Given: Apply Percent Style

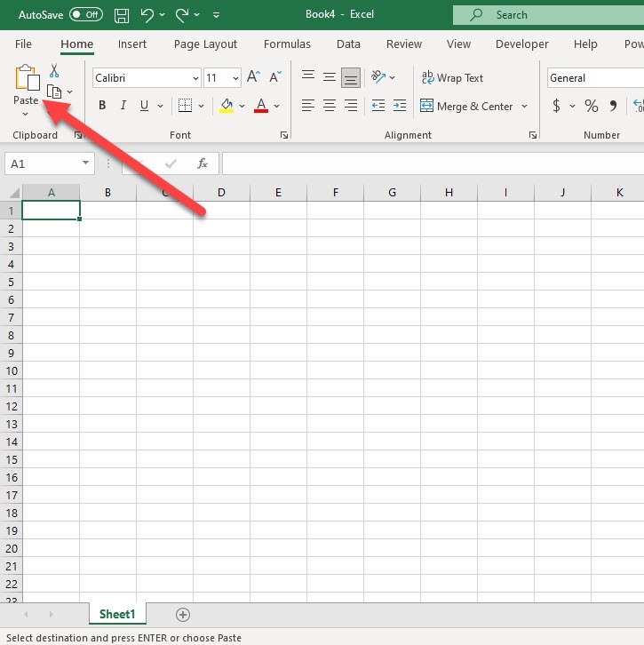Looking at the screenshot, I should point(592,106).
